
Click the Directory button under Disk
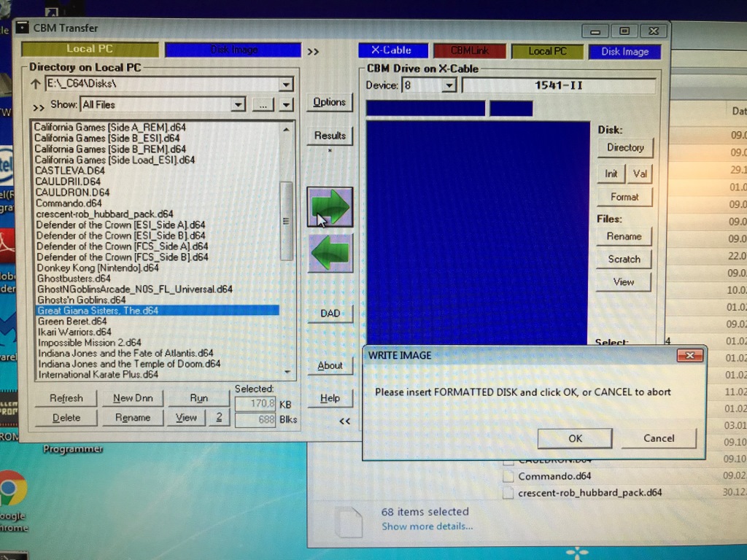625,147
